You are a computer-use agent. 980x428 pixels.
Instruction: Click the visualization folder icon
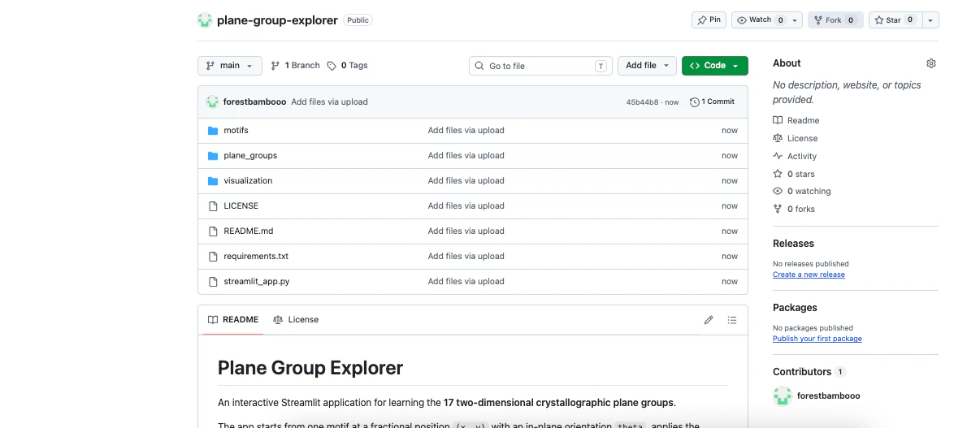pos(213,181)
